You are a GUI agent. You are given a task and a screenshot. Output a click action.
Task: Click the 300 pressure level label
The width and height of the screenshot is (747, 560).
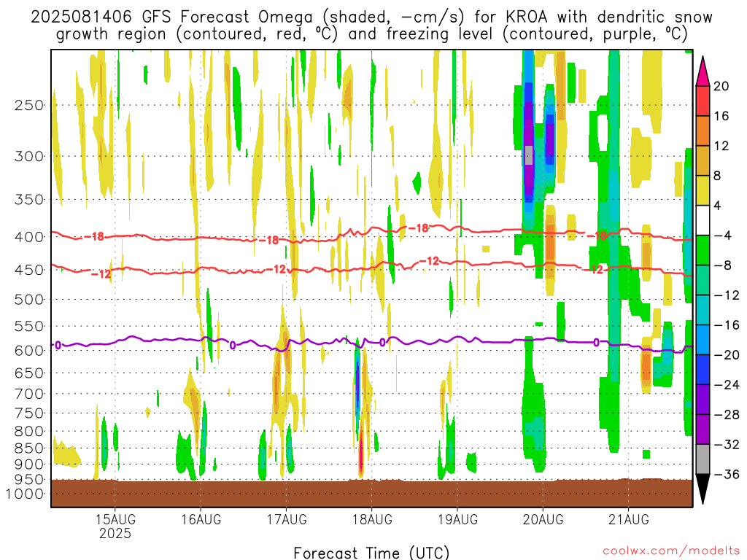(x=29, y=156)
